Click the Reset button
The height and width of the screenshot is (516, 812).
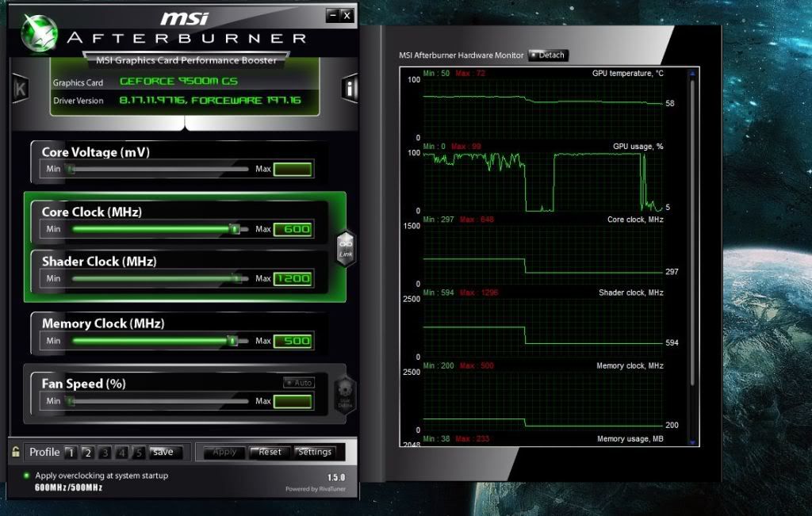coord(269,453)
